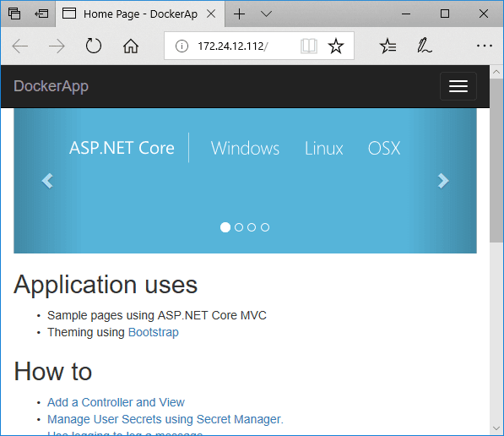Click the page scroll down arrow

coord(496,428)
